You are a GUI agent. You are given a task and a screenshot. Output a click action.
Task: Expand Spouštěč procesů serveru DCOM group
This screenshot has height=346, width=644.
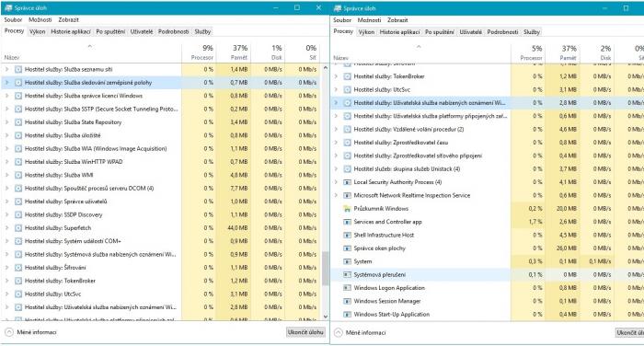(6, 189)
